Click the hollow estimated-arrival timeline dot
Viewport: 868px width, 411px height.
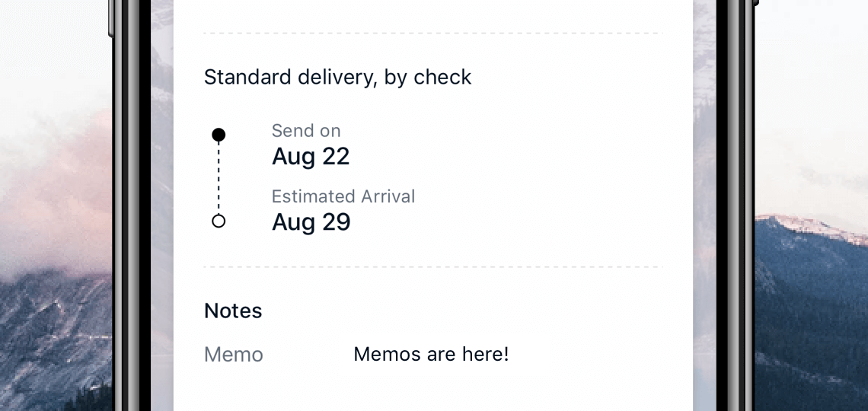tap(219, 221)
